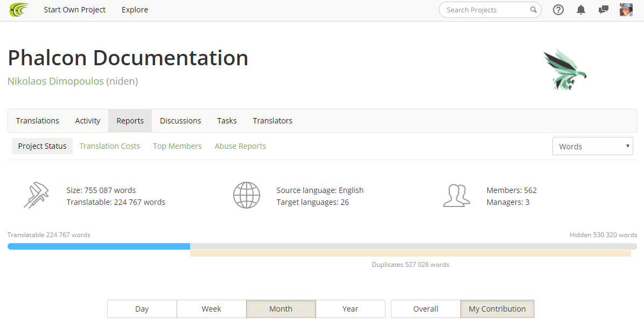
Task: Switch to the Translations tab
Action: pos(37,121)
